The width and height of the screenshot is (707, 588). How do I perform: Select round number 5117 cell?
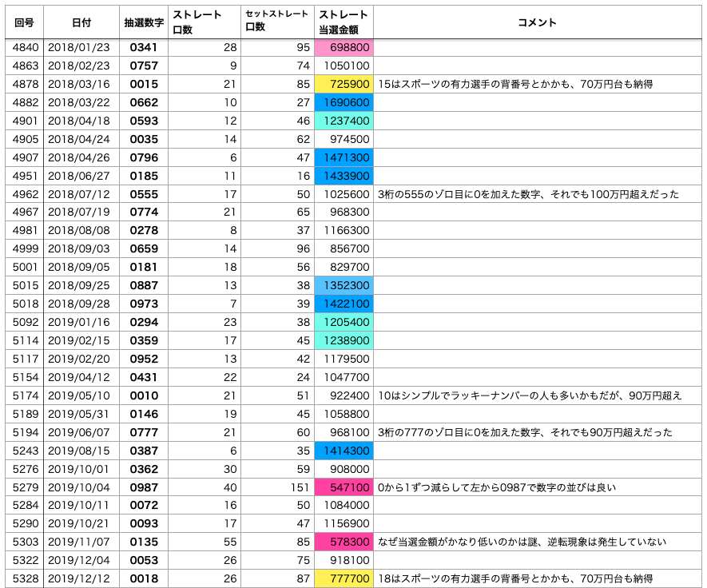24,359
